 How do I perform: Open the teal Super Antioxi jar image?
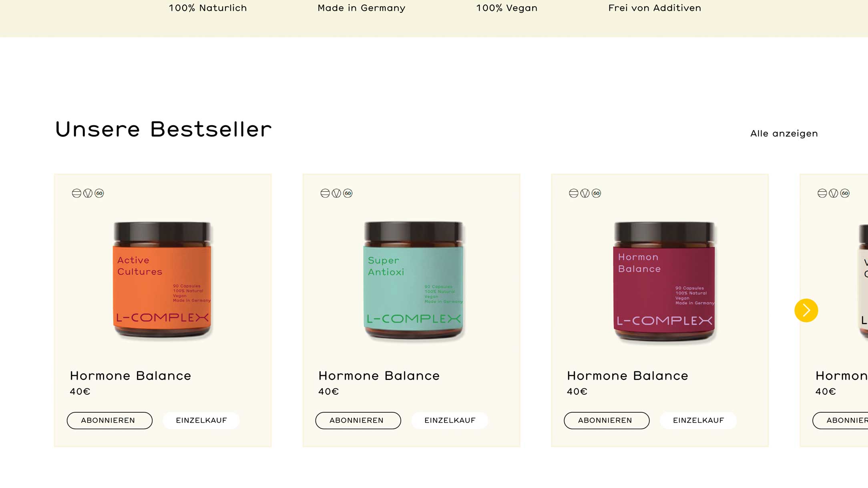click(x=414, y=280)
